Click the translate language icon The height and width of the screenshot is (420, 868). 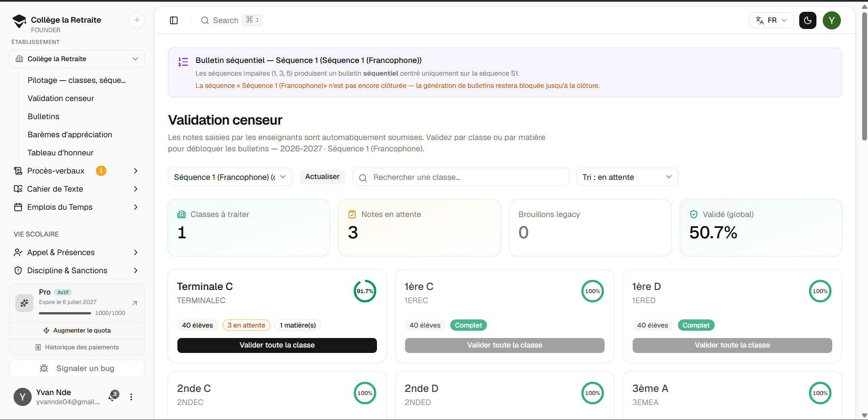click(x=760, y=20)
